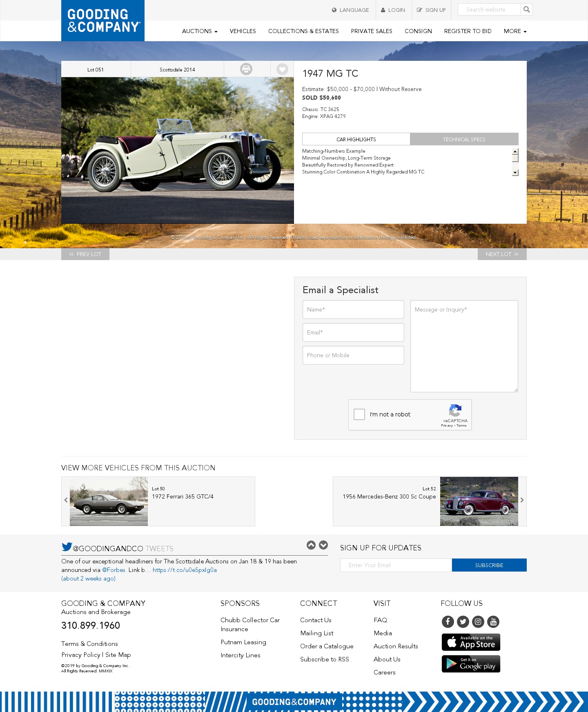Open Chubb Collector Car Insurance link
Screen dimensions: 588x712
[250, 625]
